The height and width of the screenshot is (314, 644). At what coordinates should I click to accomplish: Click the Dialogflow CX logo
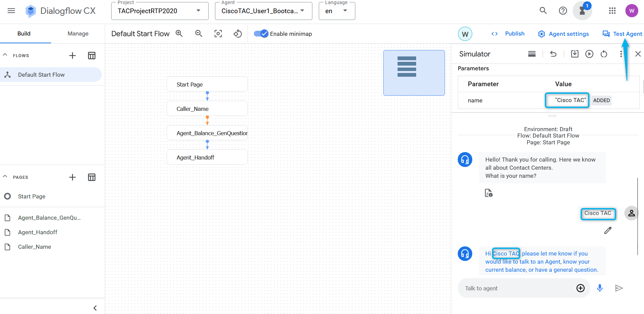[x=61, y=11]
